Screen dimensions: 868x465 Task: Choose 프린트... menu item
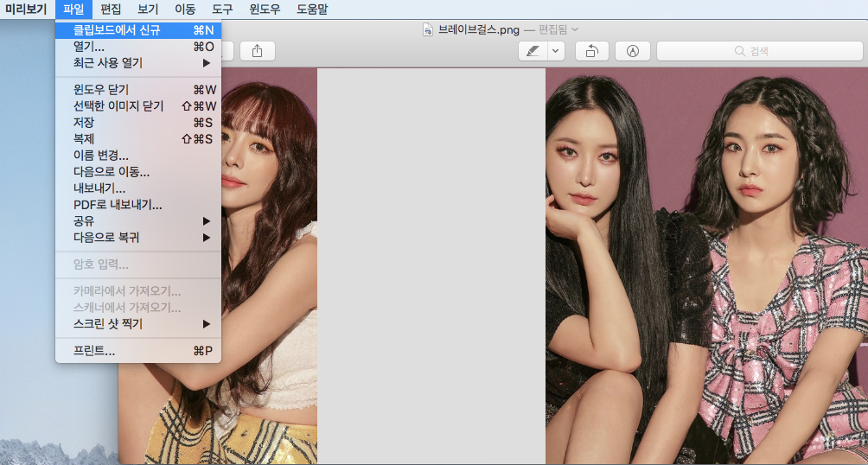138,351
